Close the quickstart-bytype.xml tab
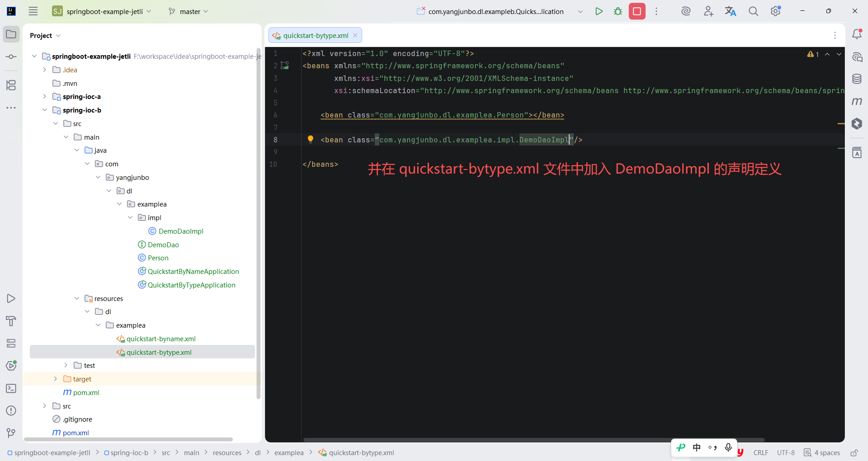Image resolution: width=868 pixels, height=461 pixels. (355, 35)
